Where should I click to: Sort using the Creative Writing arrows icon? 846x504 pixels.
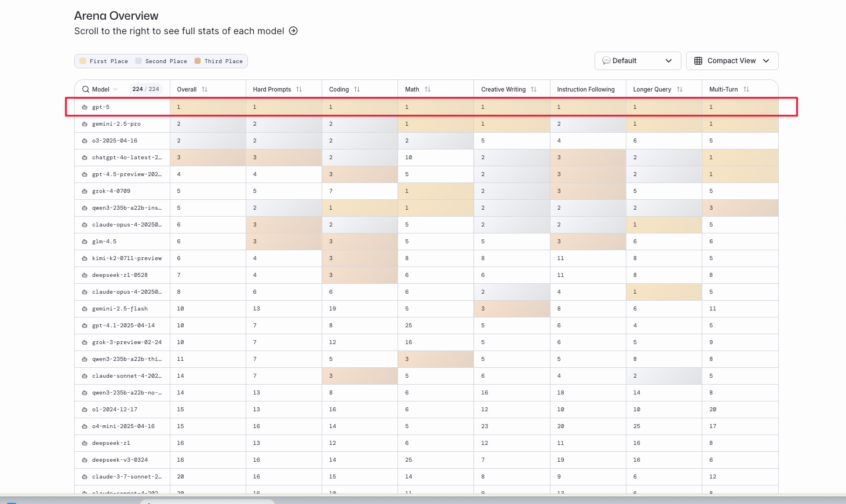click(x=534, y=89)
